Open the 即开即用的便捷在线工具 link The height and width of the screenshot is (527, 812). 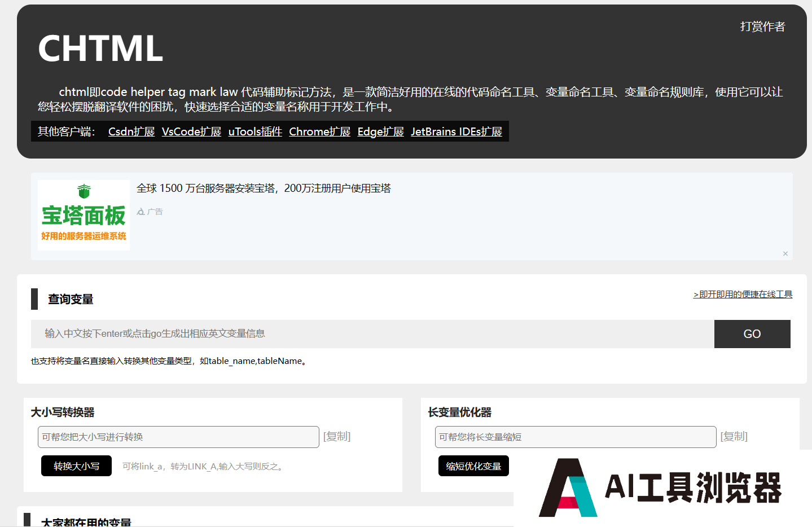(743, 295)
